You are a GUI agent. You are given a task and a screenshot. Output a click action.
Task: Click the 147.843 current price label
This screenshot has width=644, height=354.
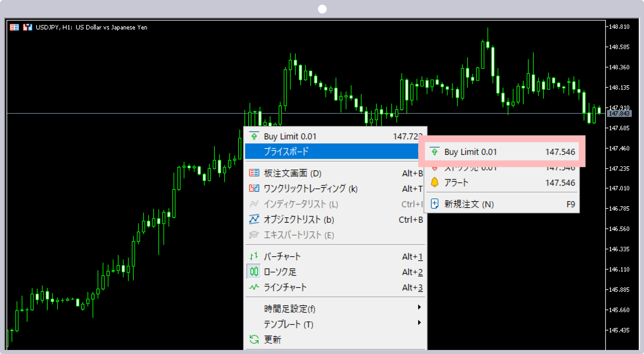pos(619,114)
